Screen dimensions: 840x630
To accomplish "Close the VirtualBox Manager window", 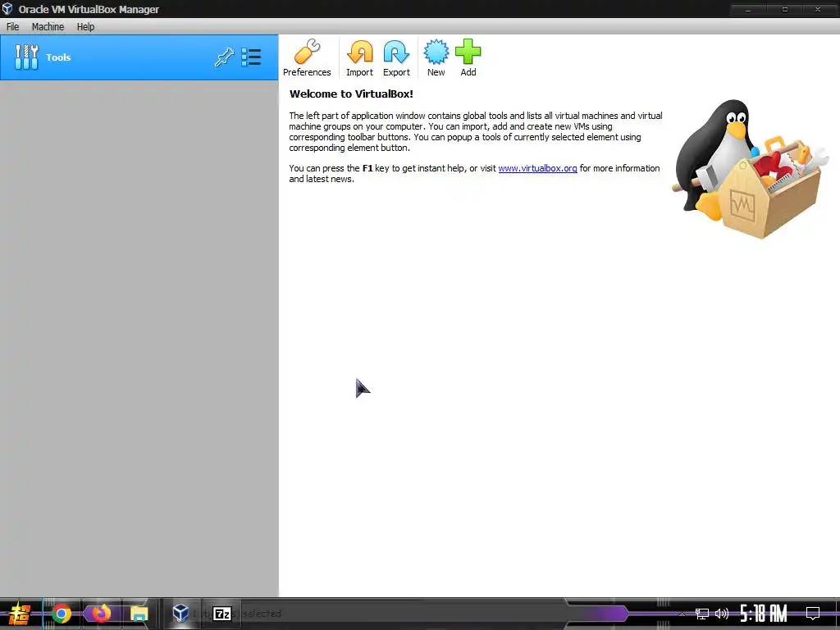I will pos(818,10).
